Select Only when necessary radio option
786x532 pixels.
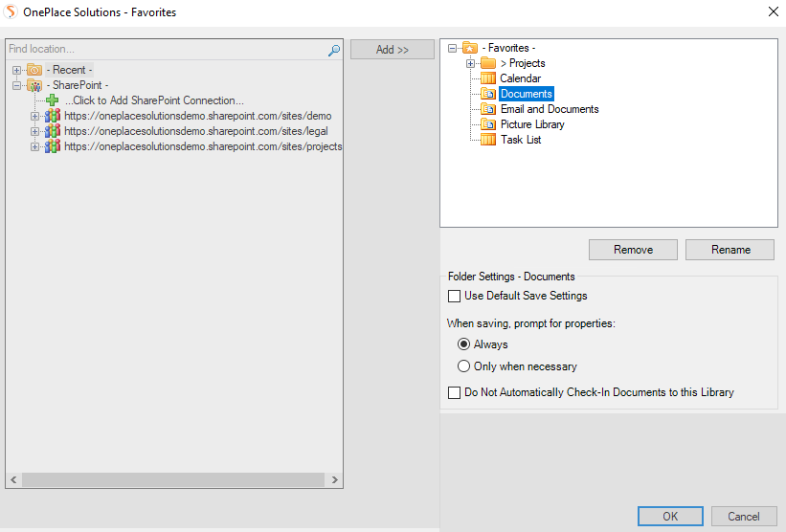[464, 366]
